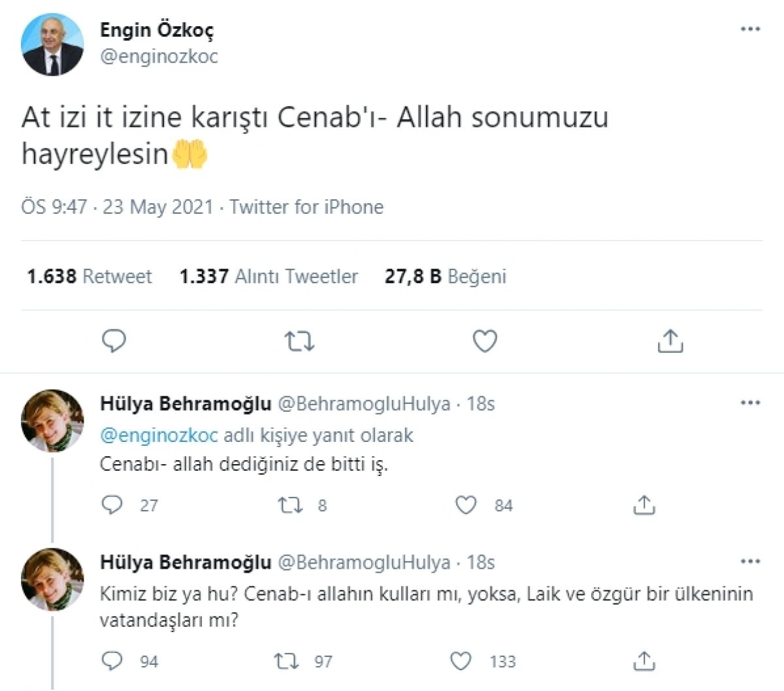
Task: Retweet the main tweet by Engin Özkoç
Action: pyautogui.click(x=300, y=341)
